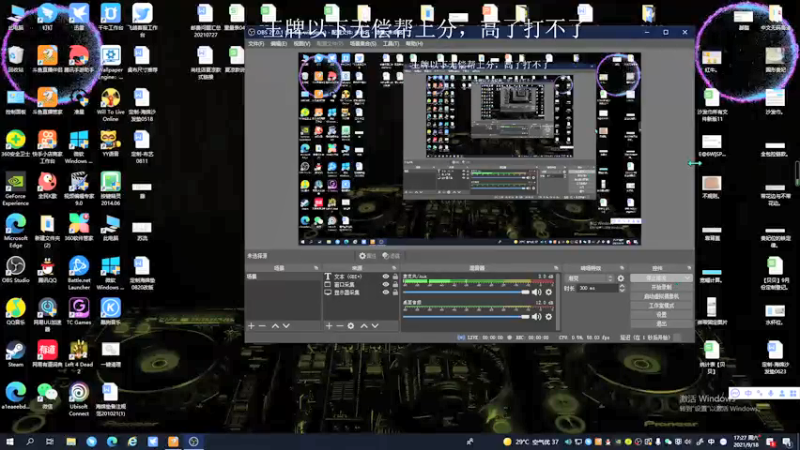Pop out the Sources dock panel
Viewport: 800px width, 450px height.
coord(394,268)
